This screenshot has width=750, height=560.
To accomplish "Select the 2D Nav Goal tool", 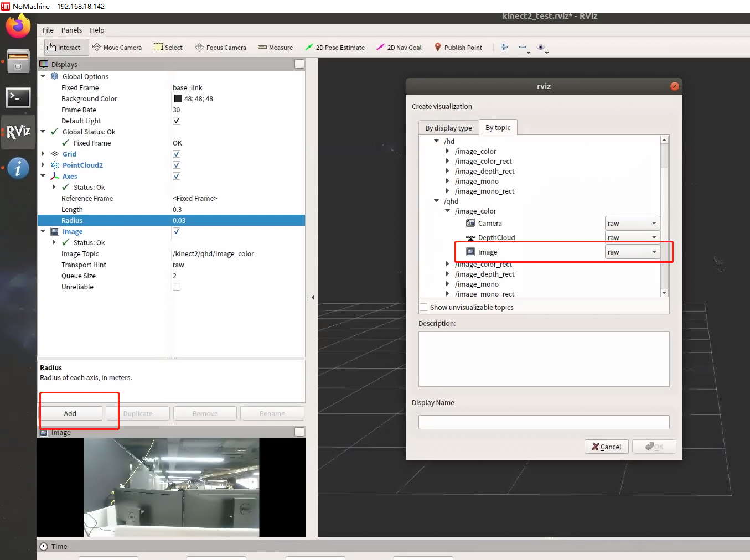I will (x=399, y=48).
